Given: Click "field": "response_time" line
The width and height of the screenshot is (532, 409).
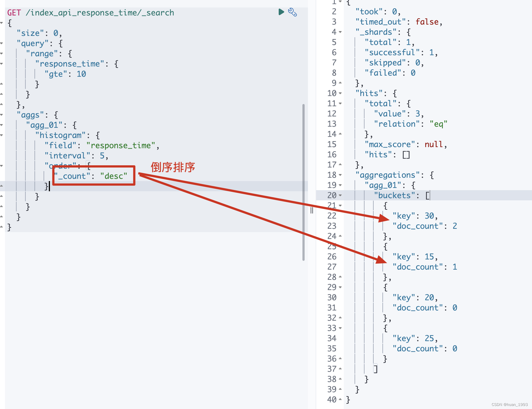Looking at the screenshot, I should tap(102, 145).
